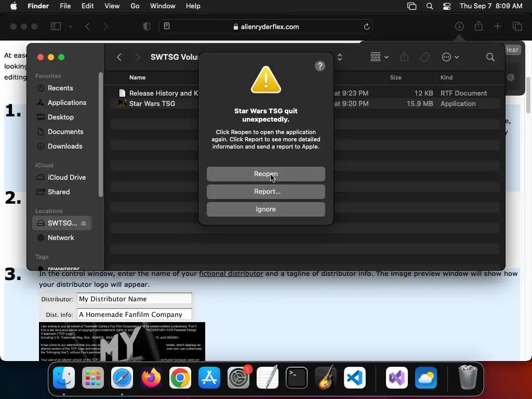The width and height of the screenshot is (532, 399).
Task: Open Firefox from the Dock
Action: pos(151,378)
